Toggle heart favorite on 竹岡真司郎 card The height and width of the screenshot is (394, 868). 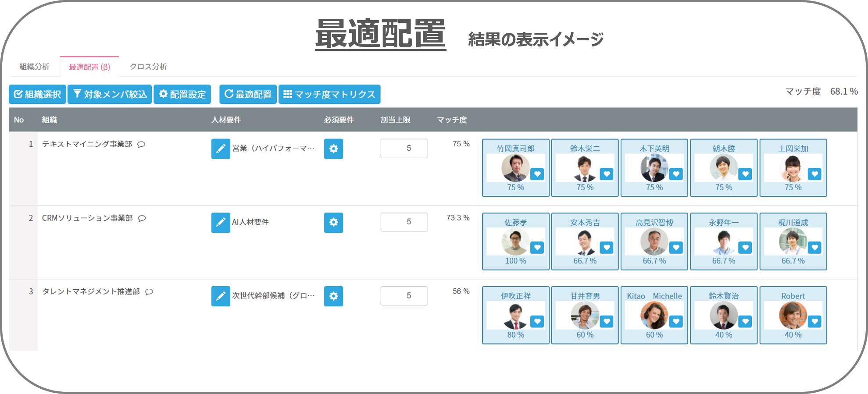537,174
